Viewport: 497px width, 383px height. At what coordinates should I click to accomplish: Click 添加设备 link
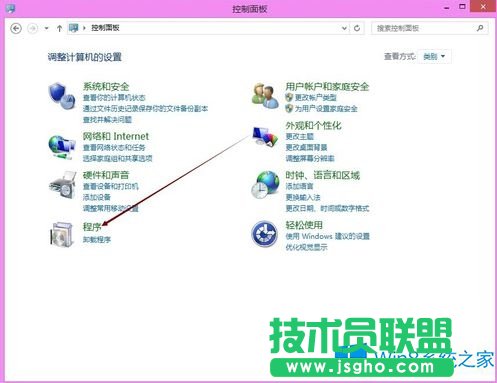pos(96,197)
